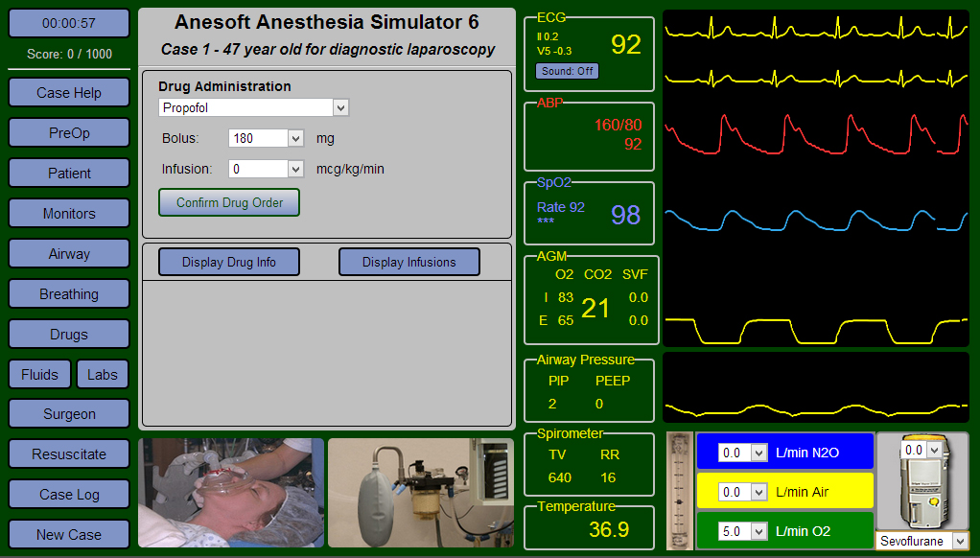View the Labs results
Screen dimensions: 980x558
pos(102,374)
